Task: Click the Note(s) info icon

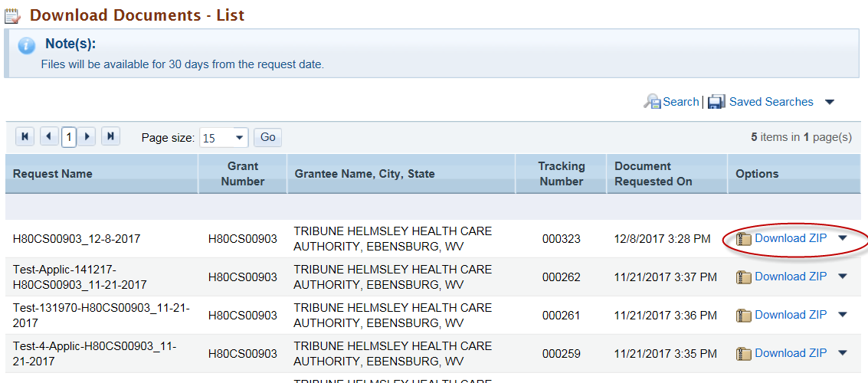Action: pyautogui.click(x=27, y=45)
